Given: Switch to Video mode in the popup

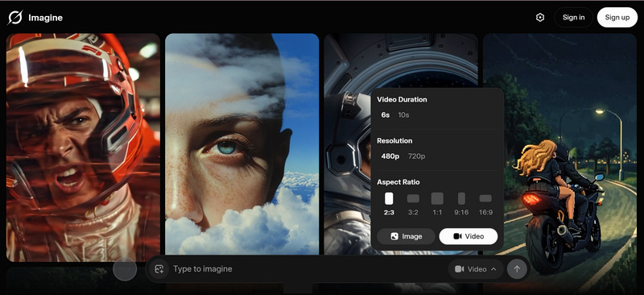Looking at the screenshot, I should (x=469, y=236).
